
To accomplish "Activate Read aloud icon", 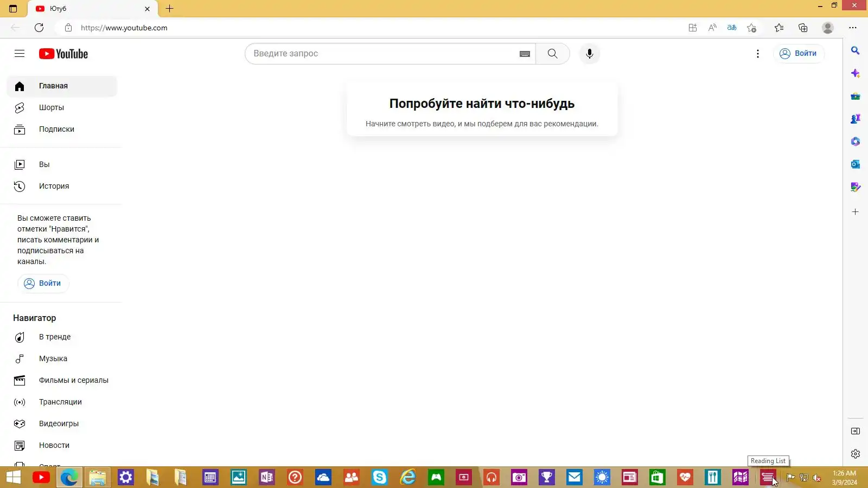I will (x=712, y=28).
